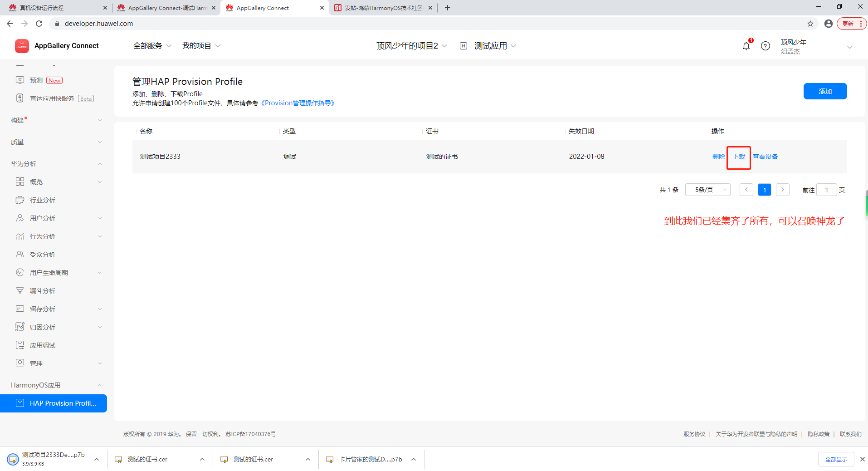Click the 漏斗分析 funnel icon

coord(20,290)
